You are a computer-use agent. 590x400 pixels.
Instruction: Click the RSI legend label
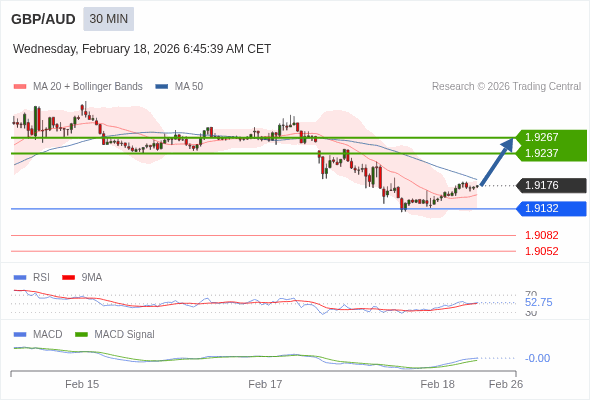tap(41, 278)
